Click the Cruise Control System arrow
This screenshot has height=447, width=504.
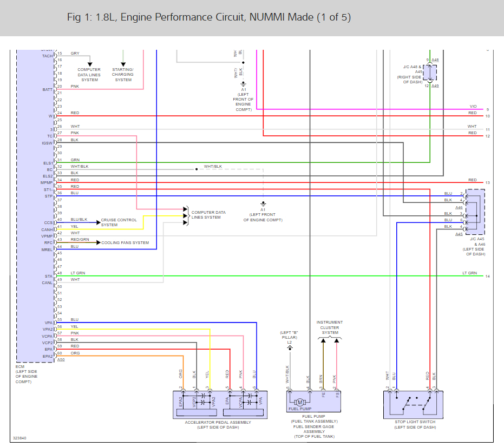(99, 222)
